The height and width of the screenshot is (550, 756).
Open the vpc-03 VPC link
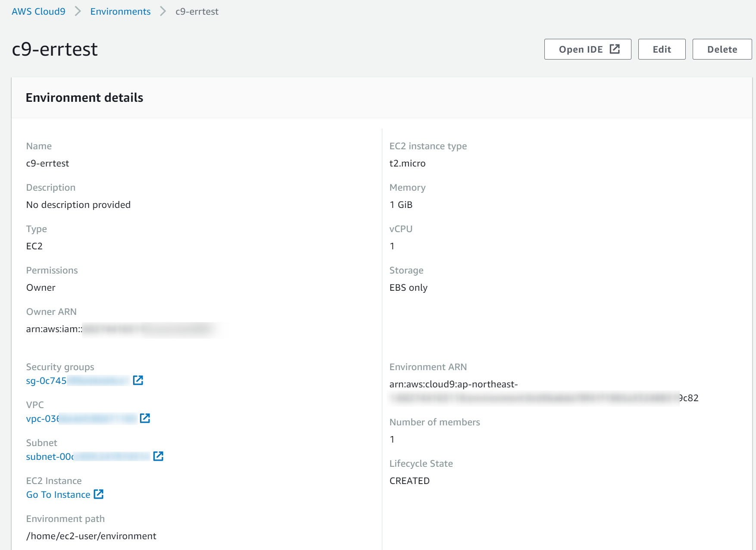[x=81, y=418]
